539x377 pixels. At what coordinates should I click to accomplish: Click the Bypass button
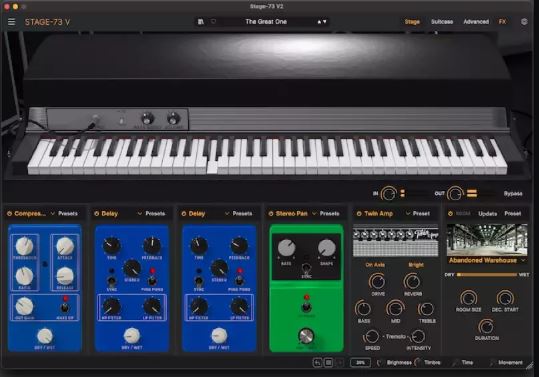513,194
